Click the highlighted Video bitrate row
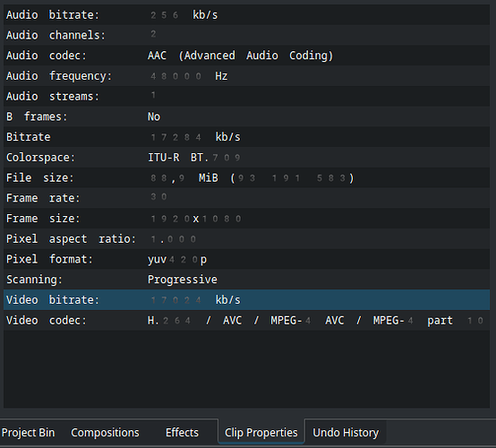Image resolution: width=496 pixels, height=448 pixels. coord(247,299)
